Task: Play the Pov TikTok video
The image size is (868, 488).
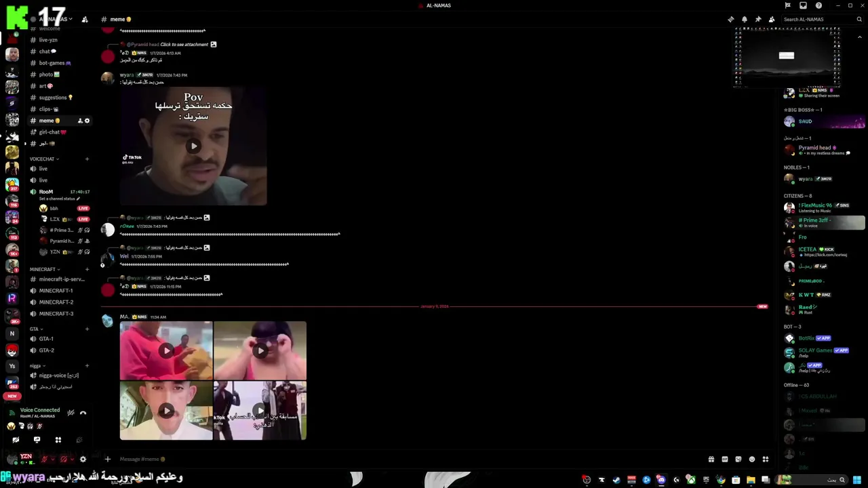Action: coord(193,146)
